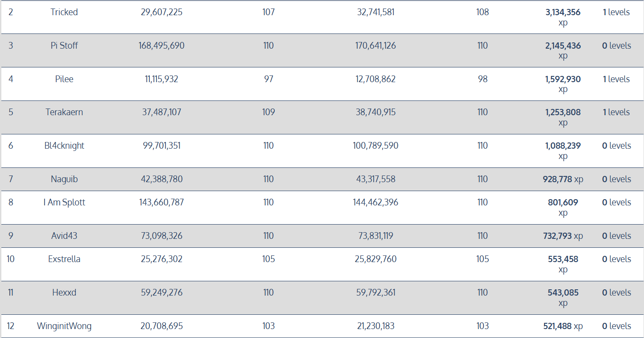Select the Pi Stoff player name
The image size is (644, 338).
[64, 46]
